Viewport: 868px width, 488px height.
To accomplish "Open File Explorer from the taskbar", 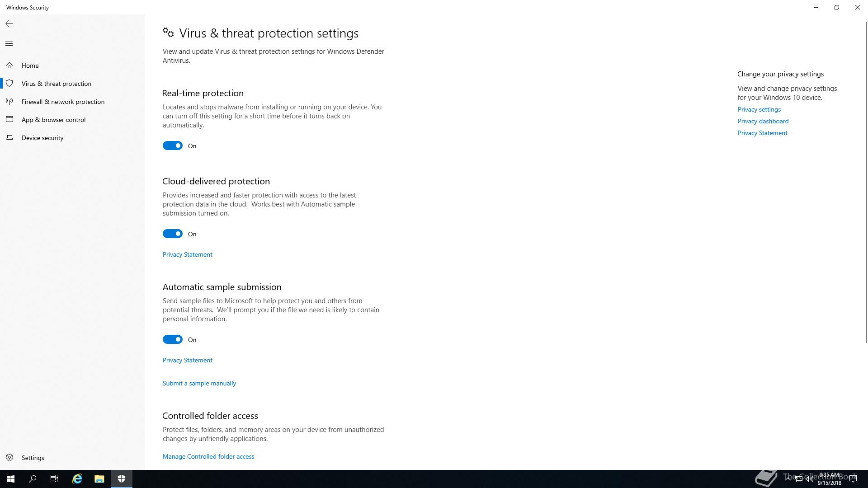I will [99, 479].
